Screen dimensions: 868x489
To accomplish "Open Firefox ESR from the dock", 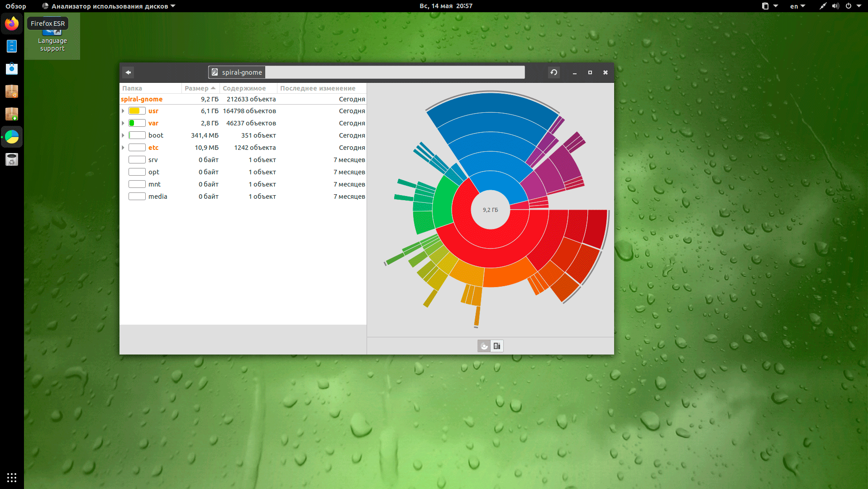I will pyautogui.click(x=12, y=24).
